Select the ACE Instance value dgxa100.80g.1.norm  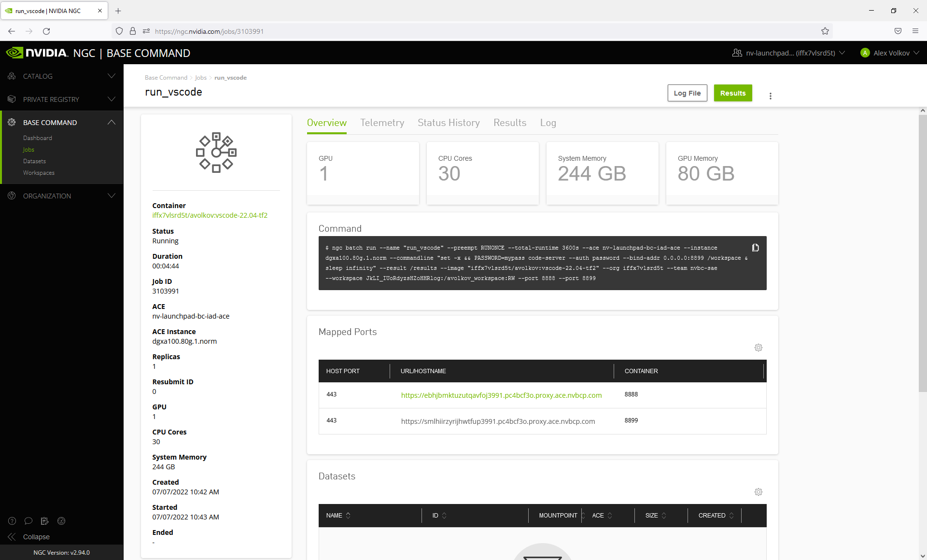coord(184,341)
